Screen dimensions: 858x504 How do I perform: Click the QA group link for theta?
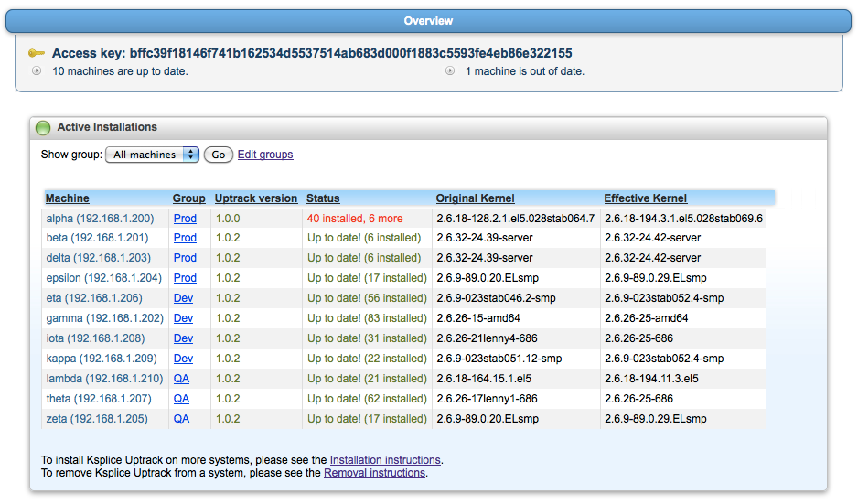tap(182, 399)
